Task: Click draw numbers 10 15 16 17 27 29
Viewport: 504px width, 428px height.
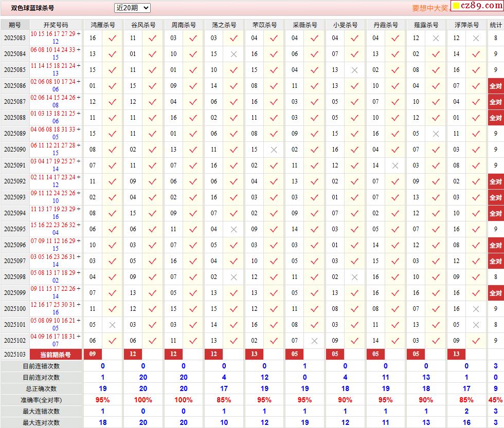Action: [53, 34]
